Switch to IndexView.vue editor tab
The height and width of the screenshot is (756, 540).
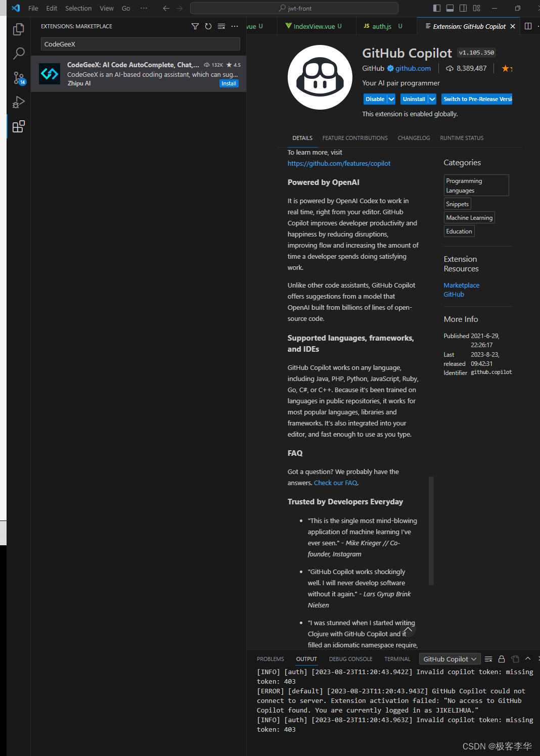(317, 26)
